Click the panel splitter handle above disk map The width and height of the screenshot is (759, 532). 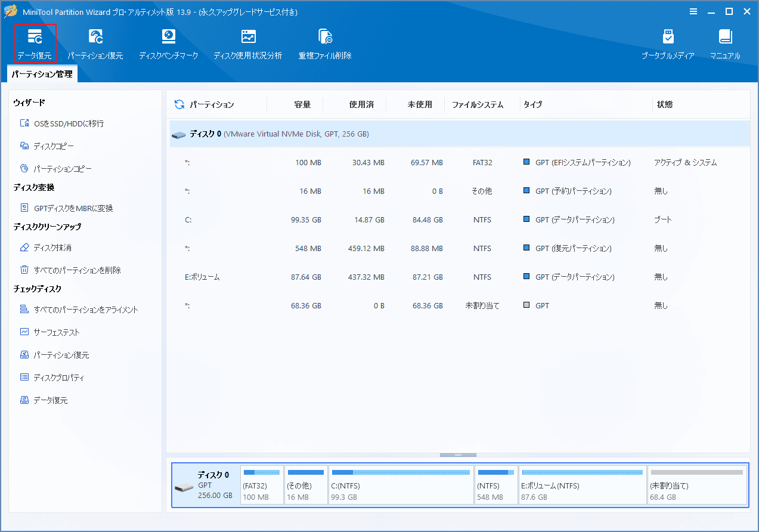pos(458,455)
